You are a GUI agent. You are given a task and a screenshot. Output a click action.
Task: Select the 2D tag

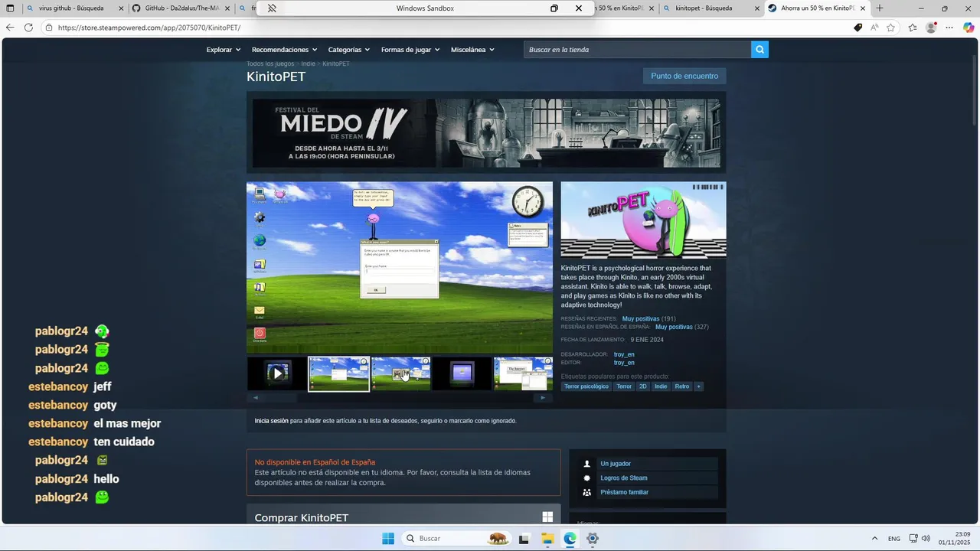[643, 386]
